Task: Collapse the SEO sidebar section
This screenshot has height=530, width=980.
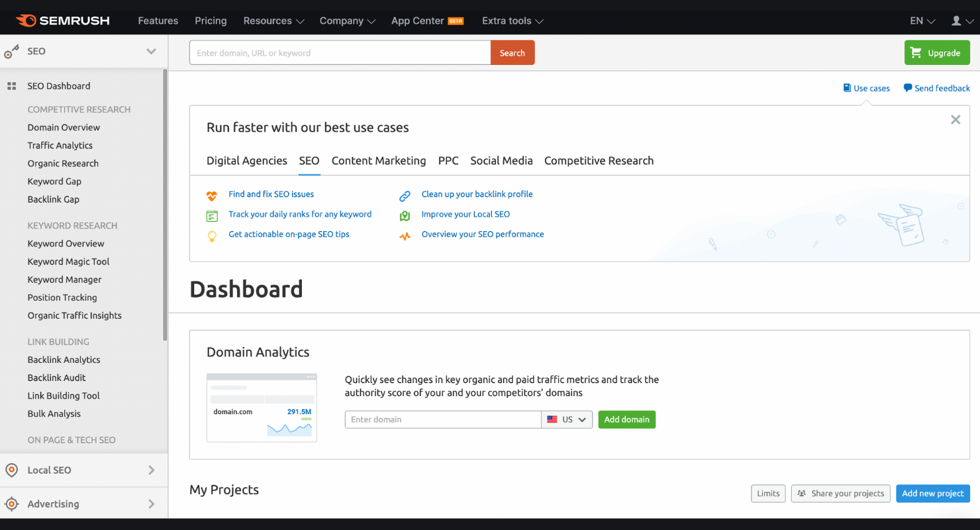Action: coord(152,52)
